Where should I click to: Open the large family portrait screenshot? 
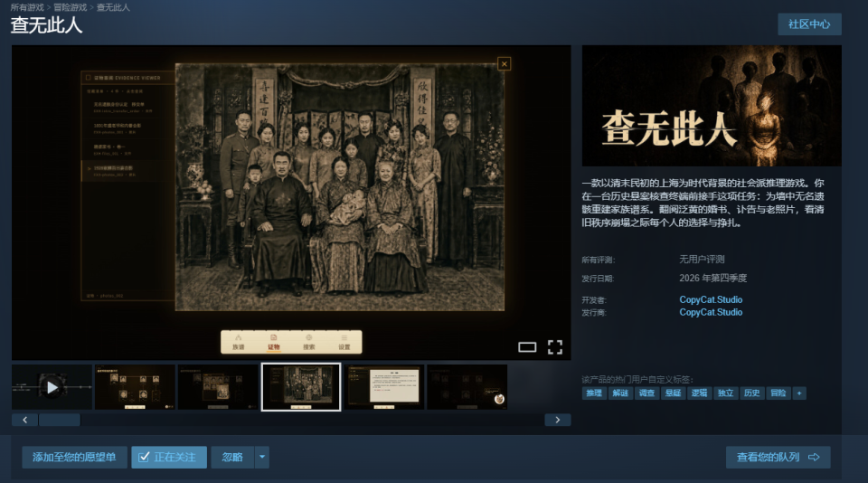(x=339, y=186)
